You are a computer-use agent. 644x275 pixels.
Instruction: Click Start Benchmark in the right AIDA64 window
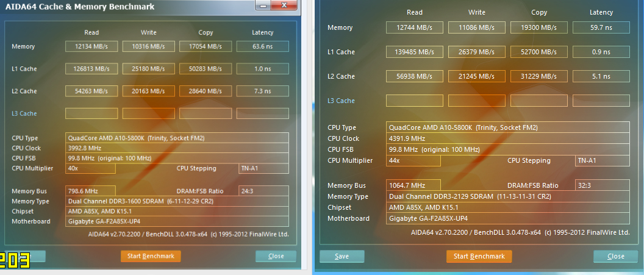click(479, 256)
